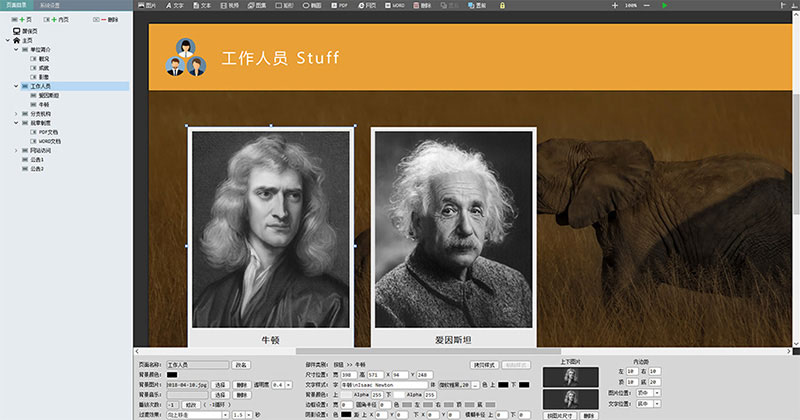Select the 页面目录 tab
This screenshot has height=420, width=800.
[x=15, y=5]
